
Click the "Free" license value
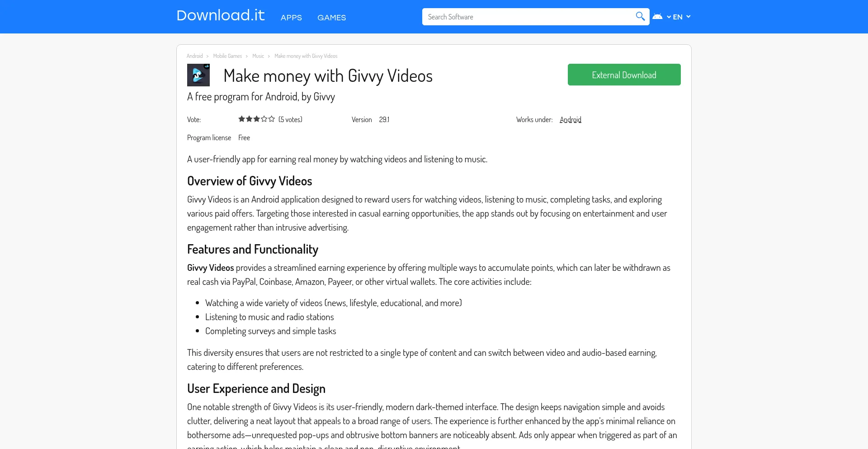244,137
